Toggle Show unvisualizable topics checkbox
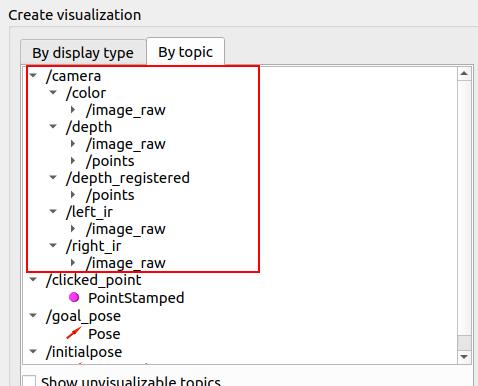 point(29,381)
